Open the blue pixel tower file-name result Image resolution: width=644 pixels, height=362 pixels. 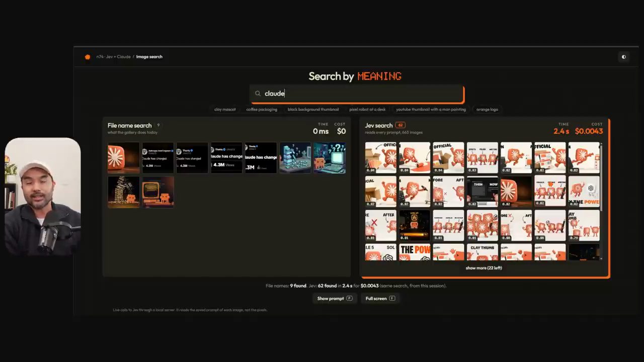(295, 158)
